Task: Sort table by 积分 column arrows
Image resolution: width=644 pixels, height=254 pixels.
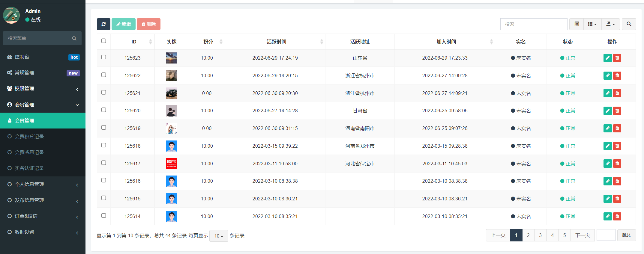Action: click(221, 42)
